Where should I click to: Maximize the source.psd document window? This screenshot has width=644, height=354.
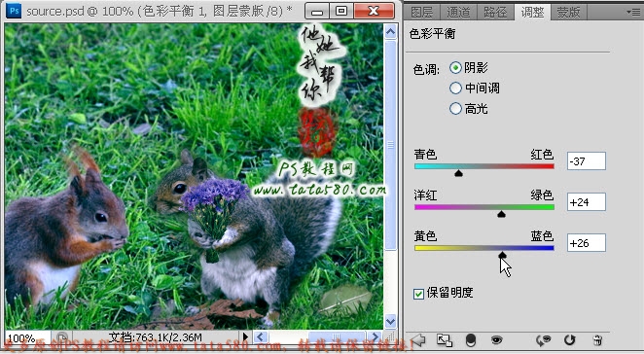tap(340, 11)
